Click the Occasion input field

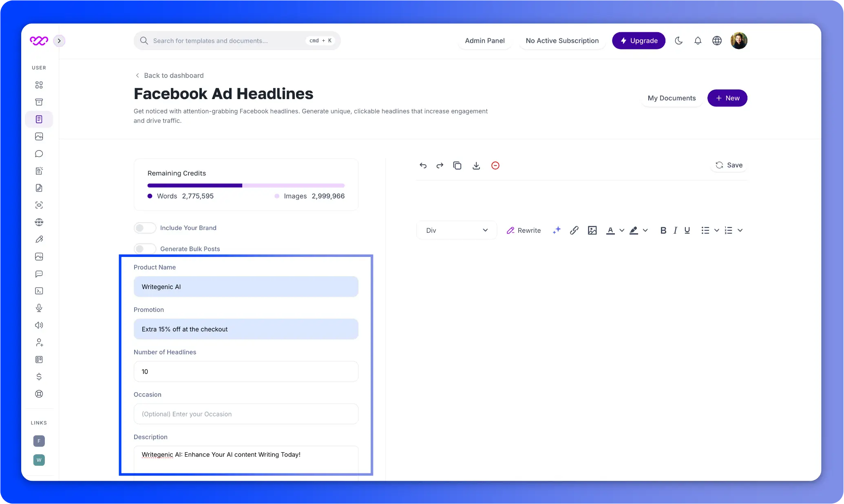point(245,413)
